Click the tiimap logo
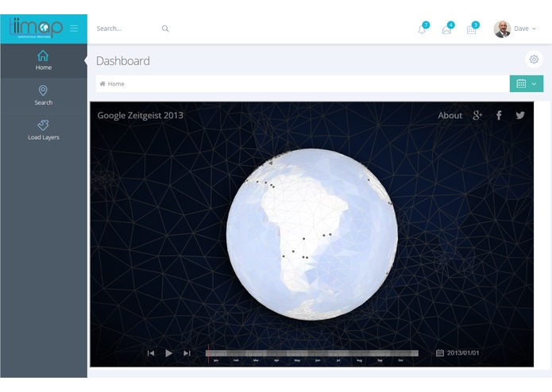This screenshot has width=552, height=392. (x=36, y=28)
